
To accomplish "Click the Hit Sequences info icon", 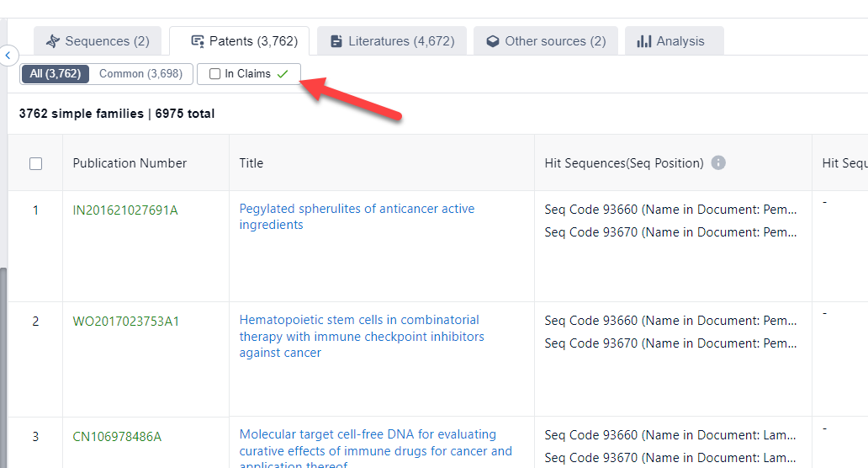I will 718,162.
